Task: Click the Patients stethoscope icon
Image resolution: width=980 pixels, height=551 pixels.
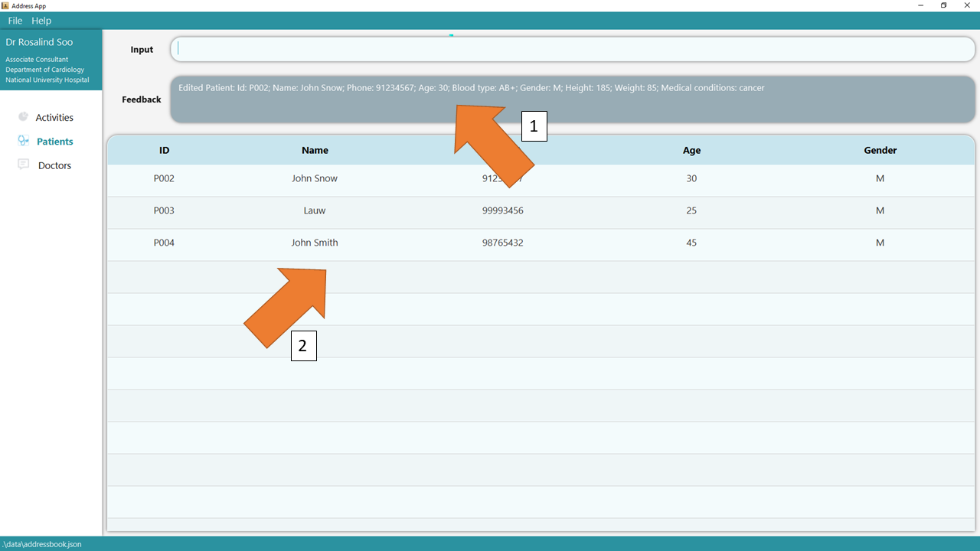Action: (x=23, y=141)
